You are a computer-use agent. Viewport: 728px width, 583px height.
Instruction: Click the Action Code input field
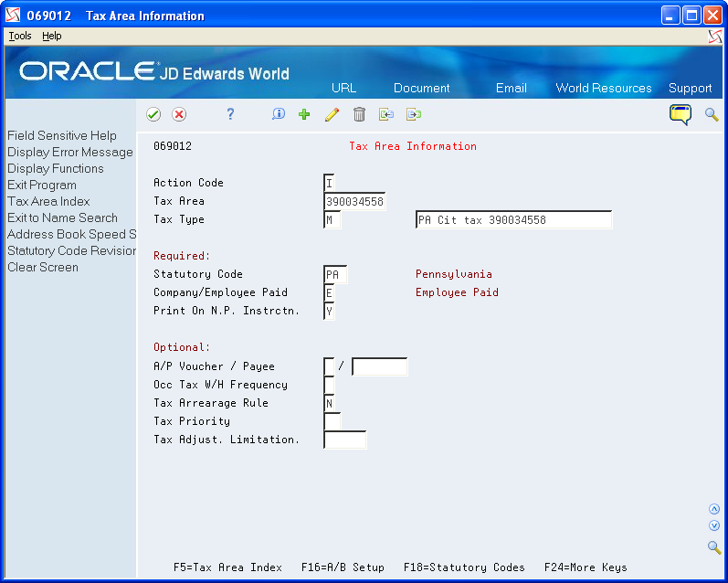click(329, 183)
